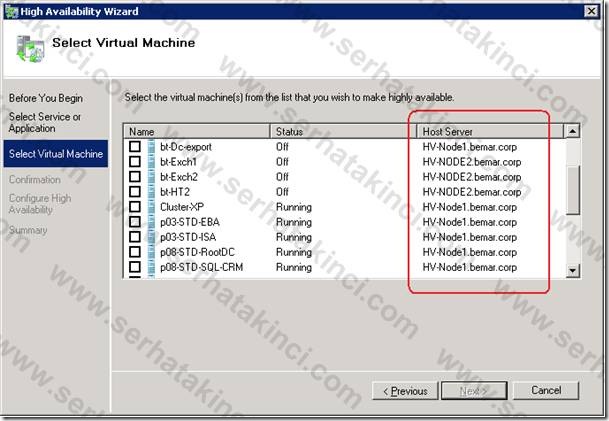The image size is (609, 421).
Task: Select the p03-STD-ISA row name
Action: [x=188, y=237]
